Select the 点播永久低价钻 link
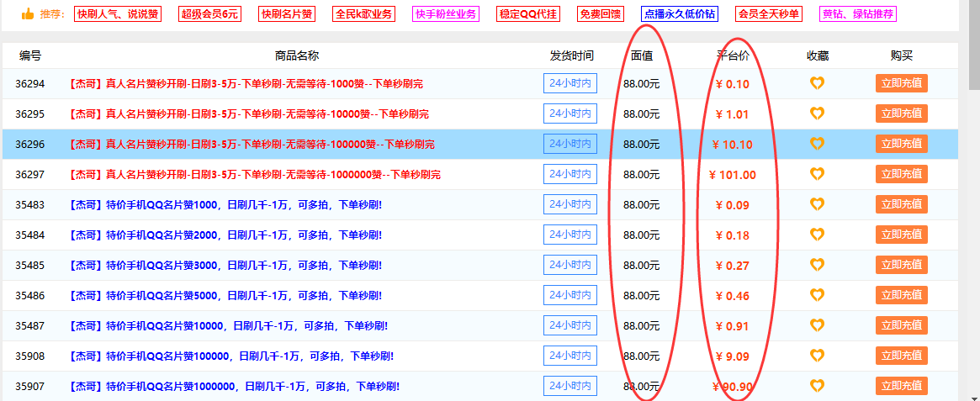The image size is (980, 401). (x=680, y=14)
